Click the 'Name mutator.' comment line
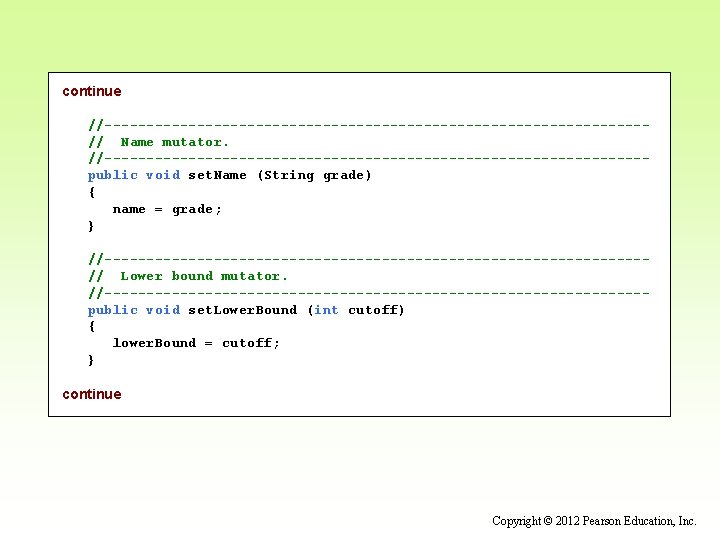Image resolution: width=720 pixels, height=540 pixels. 158,142
